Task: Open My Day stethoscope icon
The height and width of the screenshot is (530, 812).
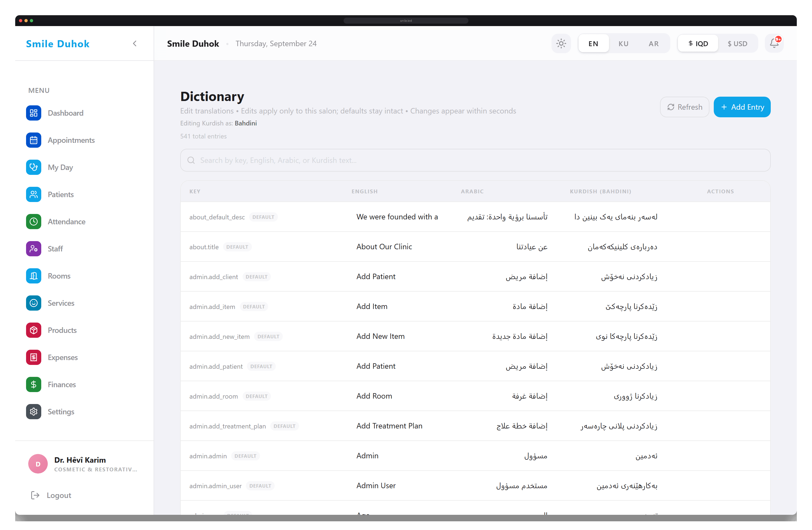Action: coord(33,167)
